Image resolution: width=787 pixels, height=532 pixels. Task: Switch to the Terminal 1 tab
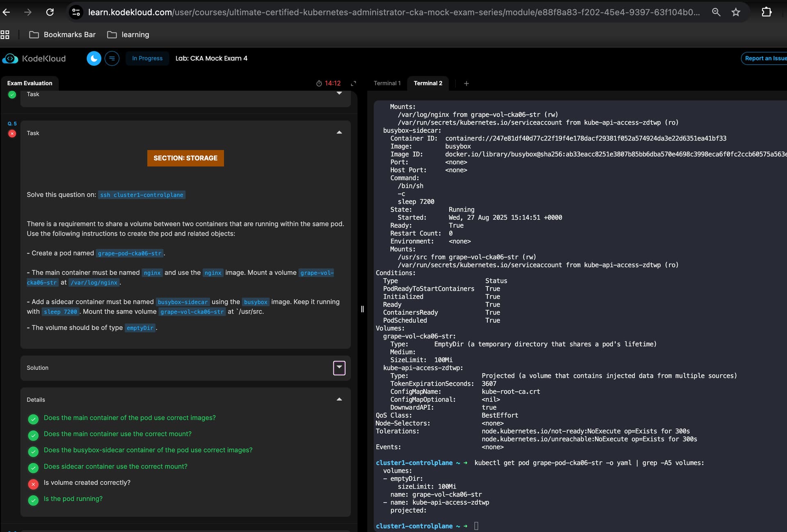[x=387, y=83]
